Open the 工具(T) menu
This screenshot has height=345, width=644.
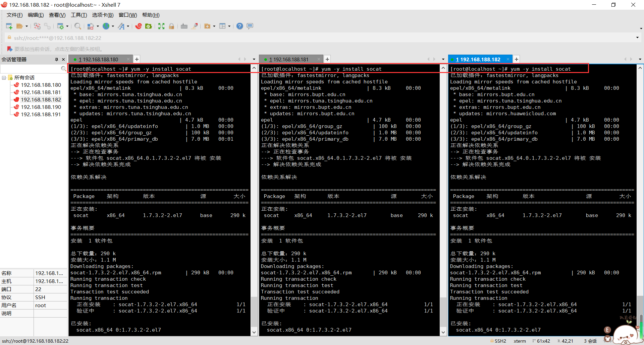pos(79,15)
